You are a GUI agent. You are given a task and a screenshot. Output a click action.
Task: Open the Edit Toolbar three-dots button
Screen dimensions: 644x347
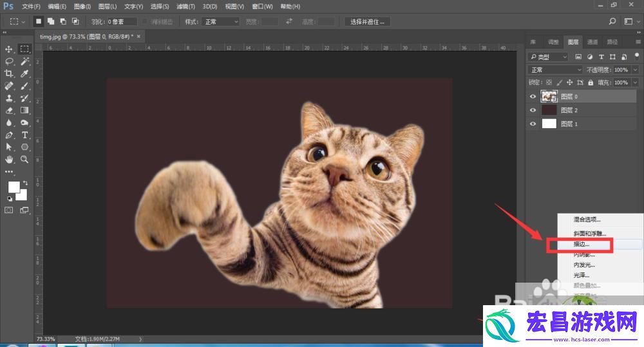coord(8,172)
